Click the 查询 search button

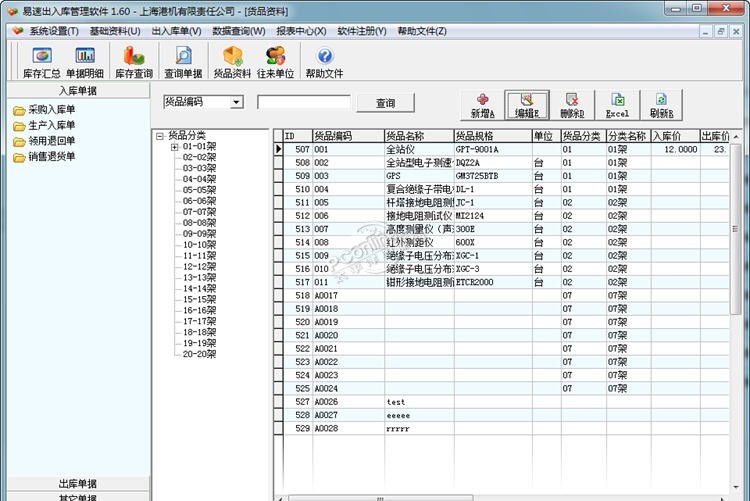pos(385,103)
